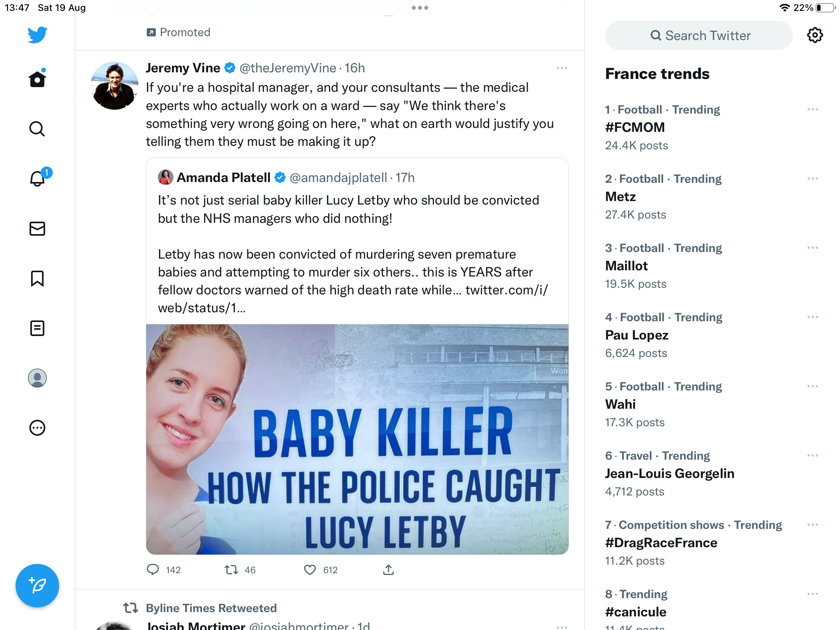Open more options on Jeremy Vine's tweet
This screenshot has height=630, width=840.
tap(562, 68)
